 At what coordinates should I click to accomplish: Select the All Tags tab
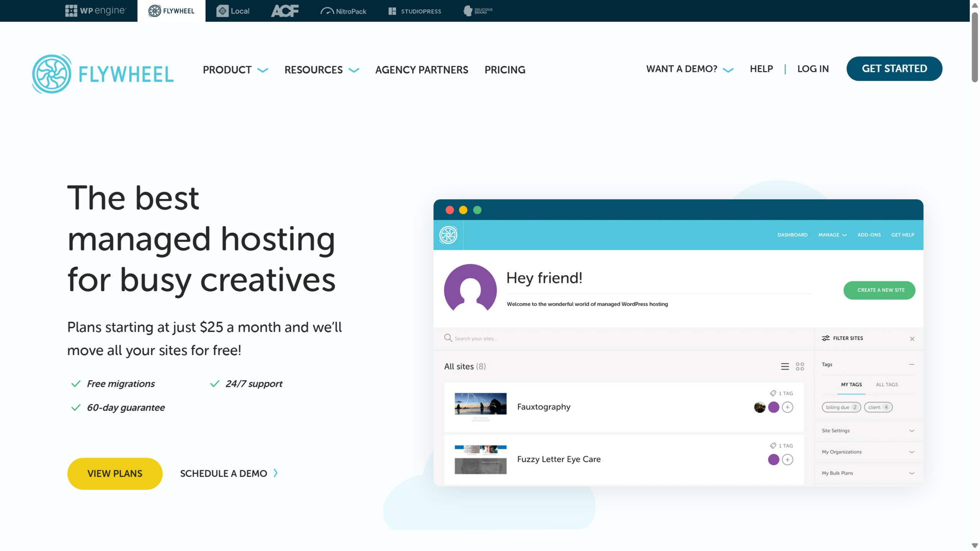tap(887, 385)
